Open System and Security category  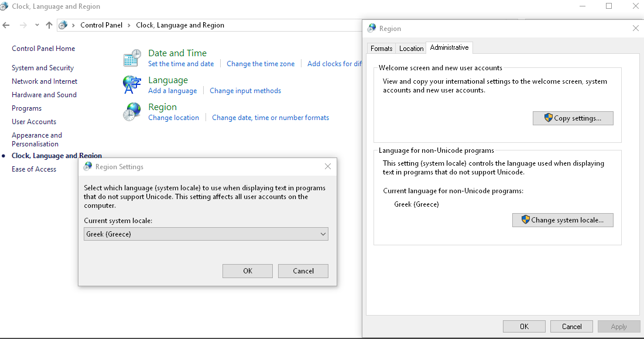click(x=43, y=68)
